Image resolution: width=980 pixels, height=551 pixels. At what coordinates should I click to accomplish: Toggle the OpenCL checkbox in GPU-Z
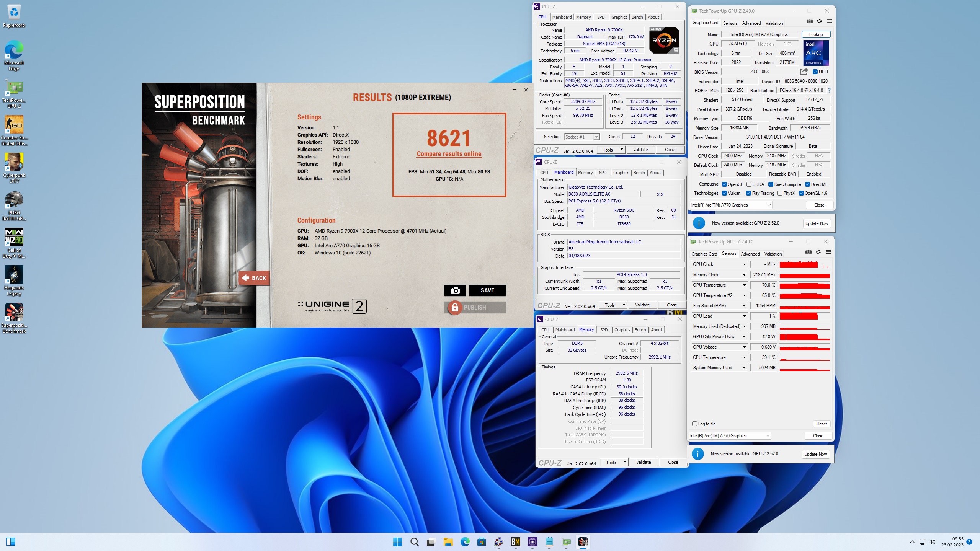[x=724, y=184]
